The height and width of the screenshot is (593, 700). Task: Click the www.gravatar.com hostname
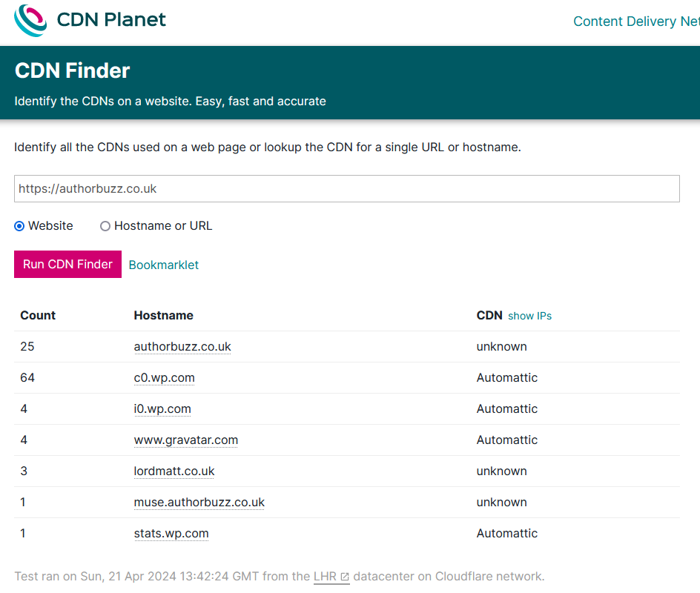click(x=185, y=440)
